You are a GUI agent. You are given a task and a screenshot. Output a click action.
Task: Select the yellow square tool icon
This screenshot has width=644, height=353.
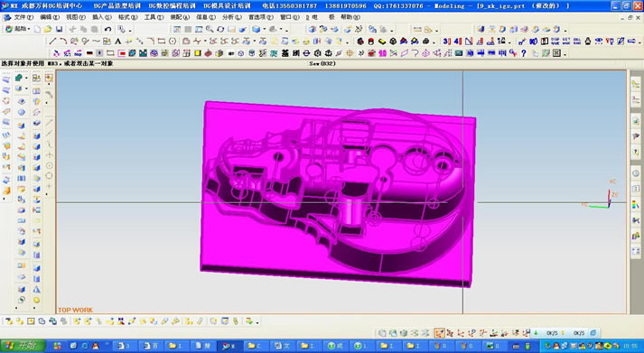pos(198,53)
